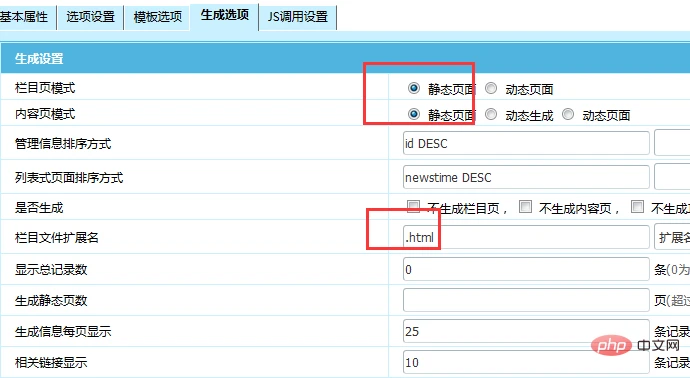Click the 生成静态页数 label
The width and height of the screenshot is (690, 378).
click(x=51, y=301)
